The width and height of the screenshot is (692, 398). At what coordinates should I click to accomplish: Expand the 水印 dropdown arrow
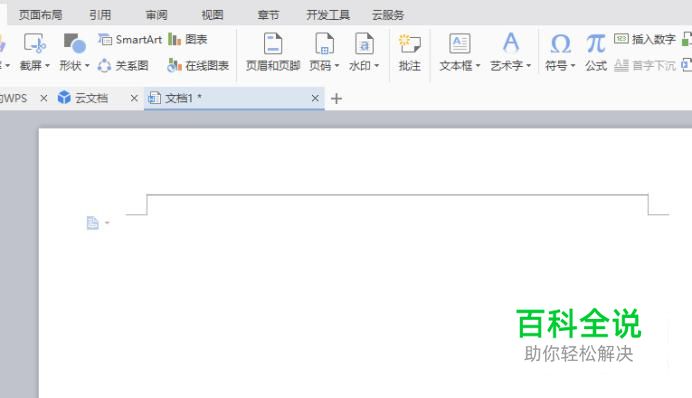click(x=376, y=66)
